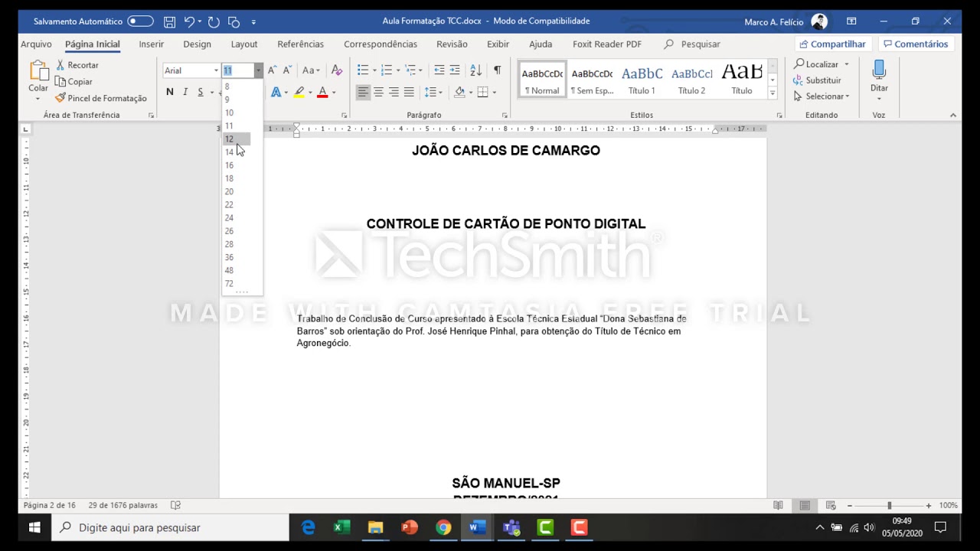Click the text effects A icon
The image size is (980, 551).
(x=276, y=93)
